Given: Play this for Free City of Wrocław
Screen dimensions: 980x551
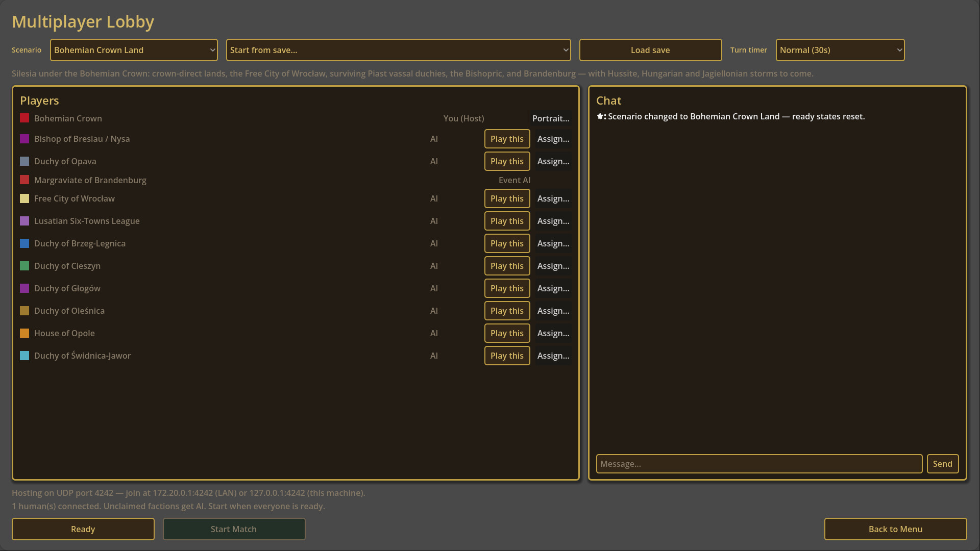Looking at the screenshot, I should pyautogui.click(x=507, y=198).
